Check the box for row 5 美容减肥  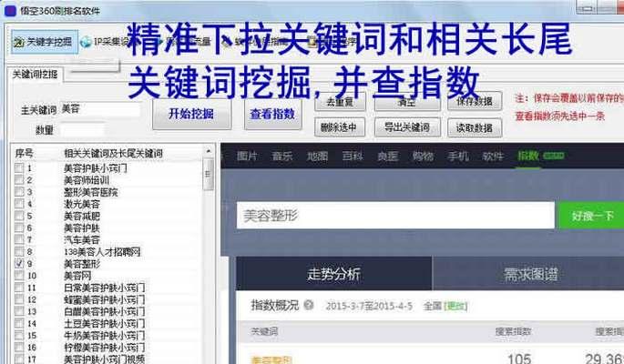point(19,216)
